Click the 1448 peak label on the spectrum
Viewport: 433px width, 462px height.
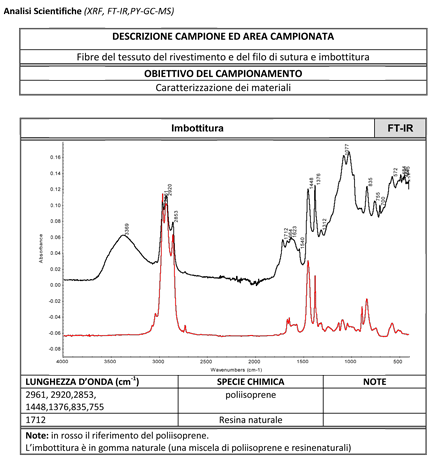pyautogui.click(x=311, y=183)
